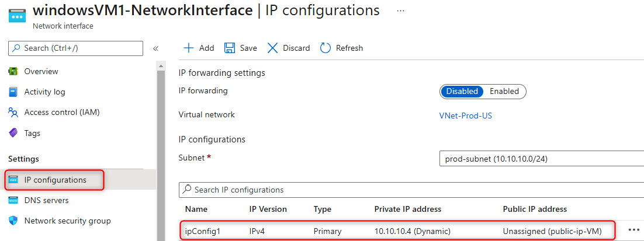The image size is (644, 241).
Task: Click the Discard button label
Action: click(296, 48)
